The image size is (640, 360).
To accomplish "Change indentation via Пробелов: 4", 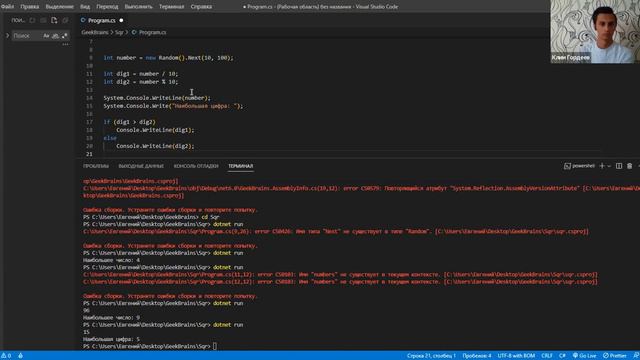I will [x=477, y=356].
